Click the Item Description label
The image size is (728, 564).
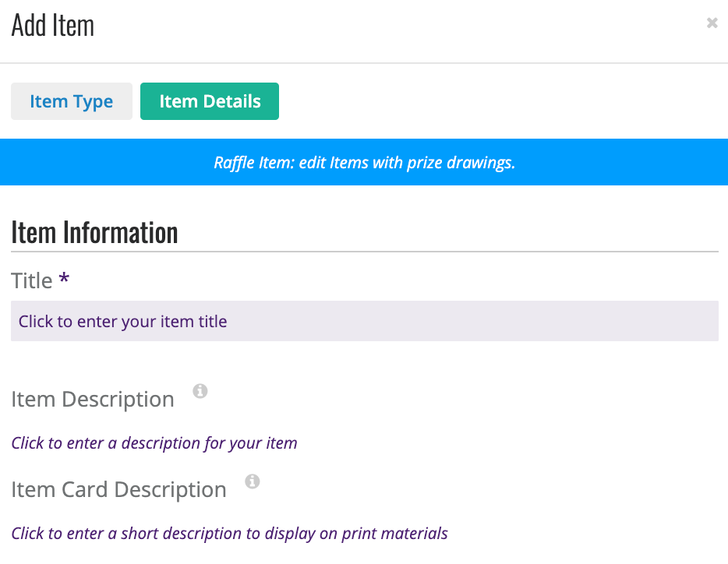pyautogui.click(x=93, y=399)
